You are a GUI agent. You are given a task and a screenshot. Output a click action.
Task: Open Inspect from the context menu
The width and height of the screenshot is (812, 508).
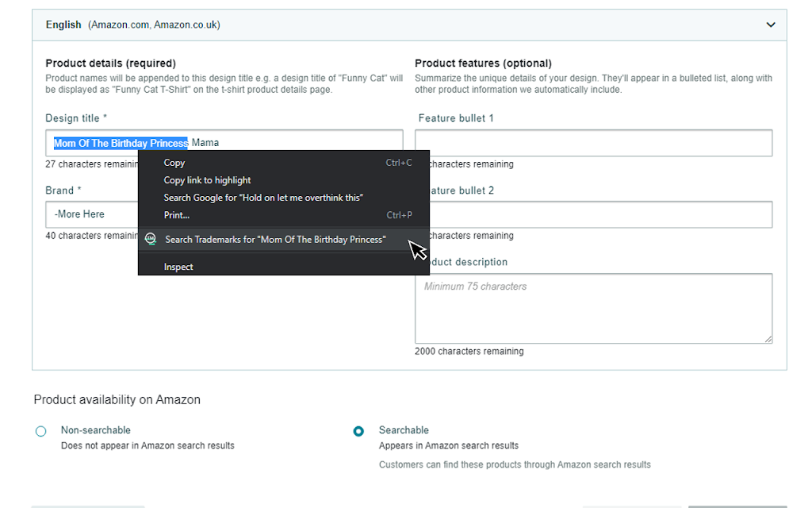[178, 267]
